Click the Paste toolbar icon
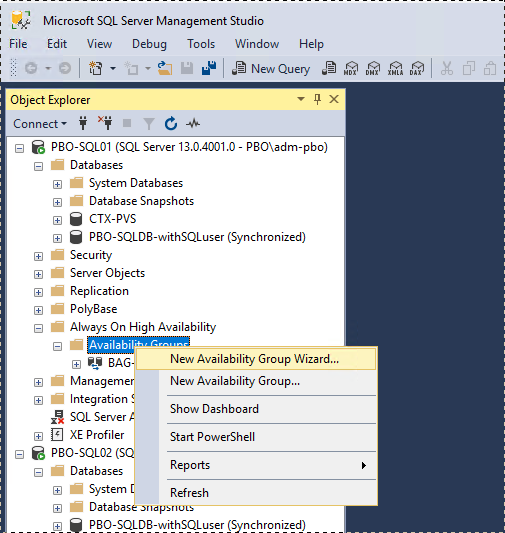The image size is (505, 533). 490,68
